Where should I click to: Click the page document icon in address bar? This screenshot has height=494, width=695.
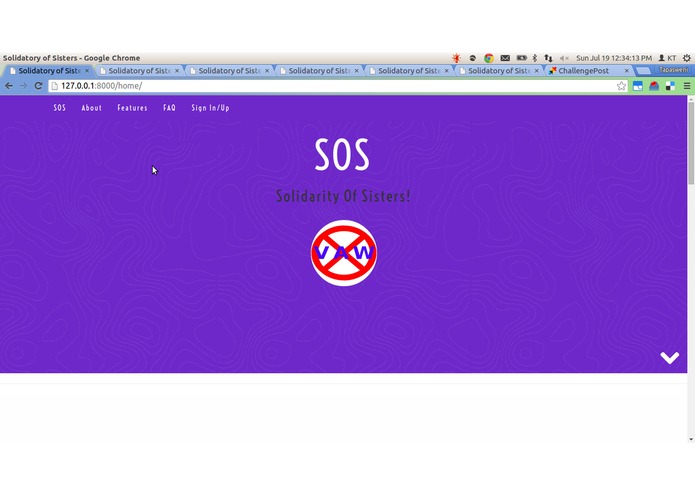pyautogui.click(x=55, y=86)
